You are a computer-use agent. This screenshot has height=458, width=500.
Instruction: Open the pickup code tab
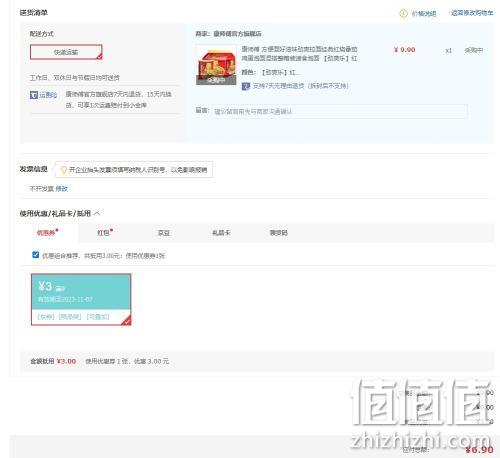tap(279, 233)
